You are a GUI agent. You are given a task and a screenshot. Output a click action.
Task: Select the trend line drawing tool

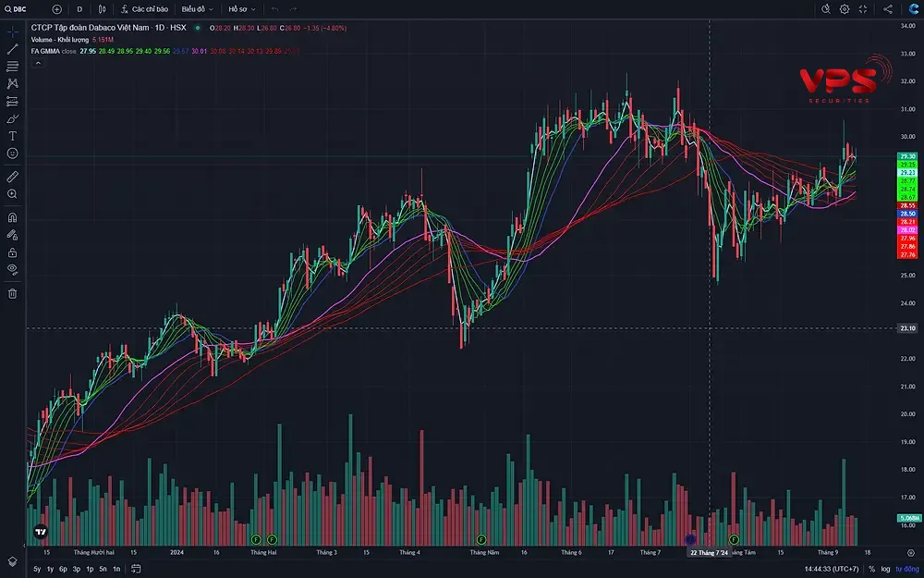[13, 48]
